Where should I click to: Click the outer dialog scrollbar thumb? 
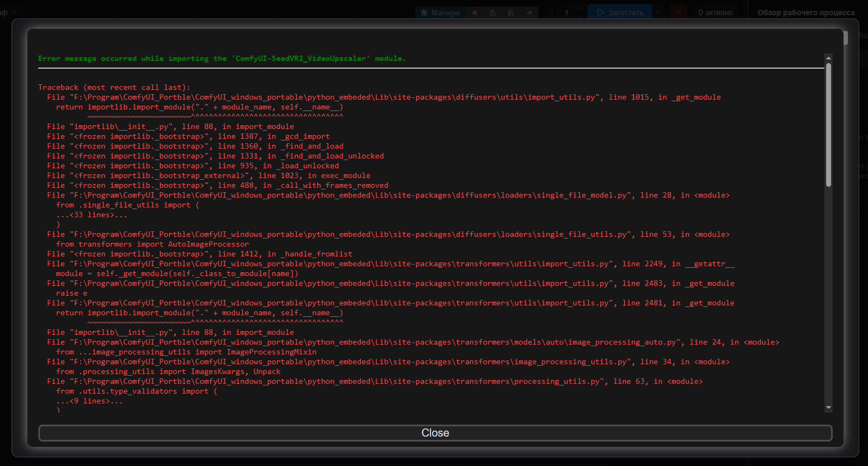pos(845,38)
